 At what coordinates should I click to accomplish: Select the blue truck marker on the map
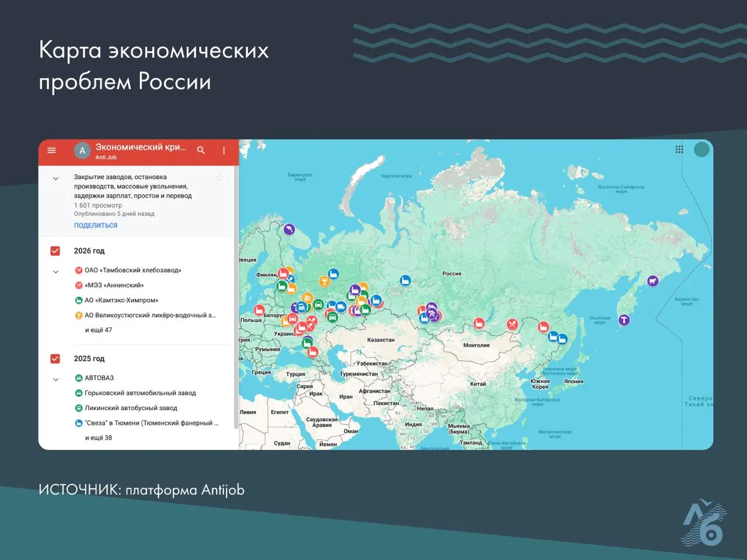click(x=340, y=307)
